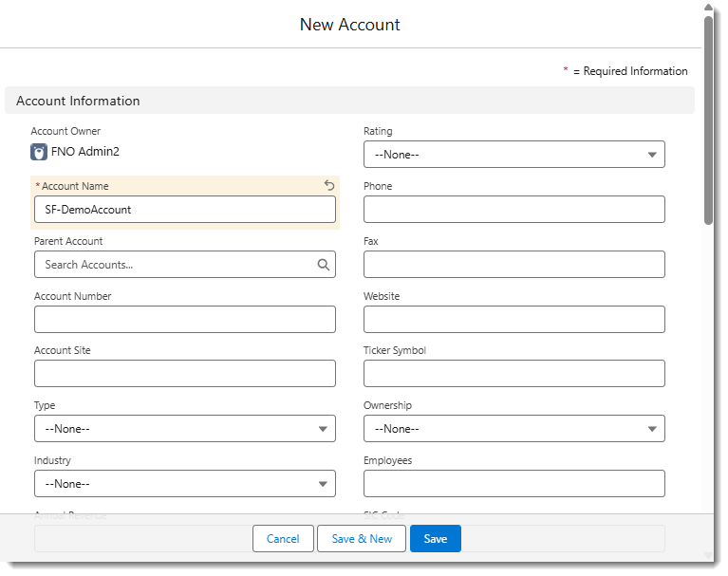The image size is (728, 576).
Task: Click the Account Site input field
Action: pos(185,374)
